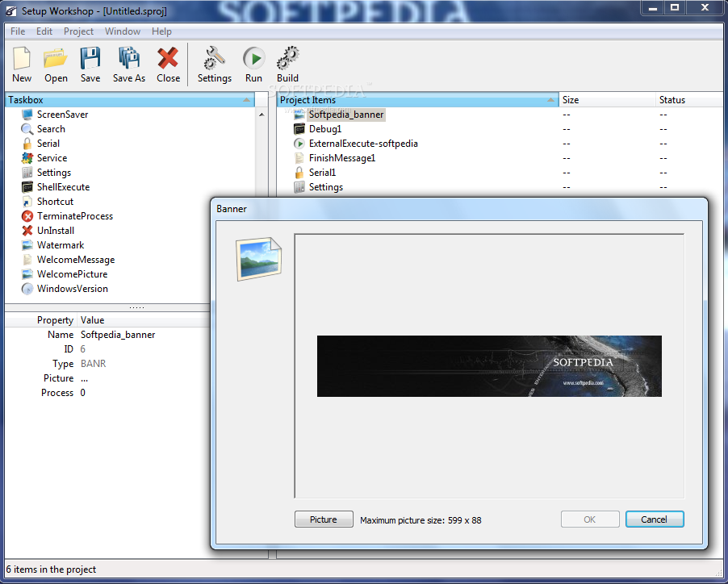This screenshot has width=728, height=584.
Task: Open a project with the Open folder icon
Action: 56,58
